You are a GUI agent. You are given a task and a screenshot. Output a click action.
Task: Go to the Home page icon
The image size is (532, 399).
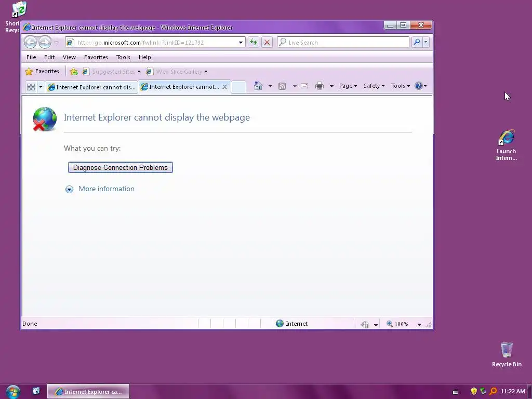coord(258,86)
